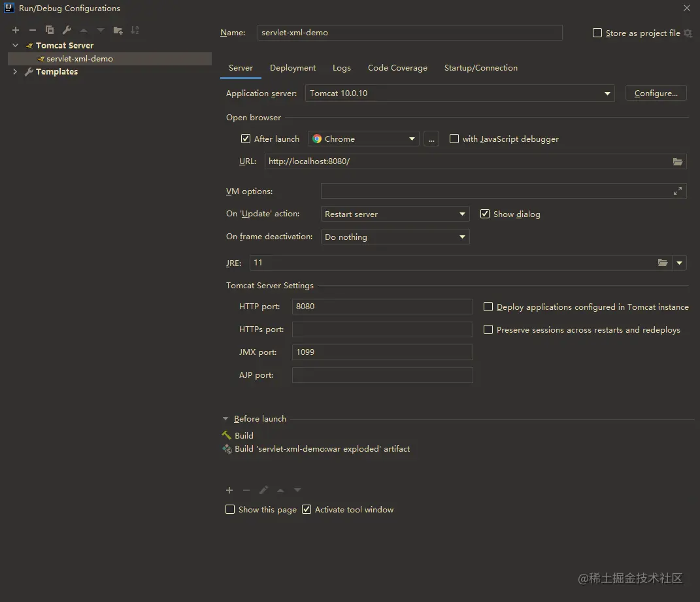The height and width of the screenshot is (602, 700).
Task: Open the On frame deactivation dropdown
Action: [x=395, y=237]
